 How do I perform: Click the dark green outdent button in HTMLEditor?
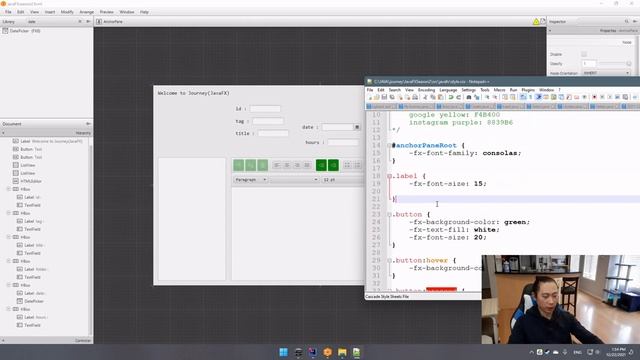click(321, 165)
